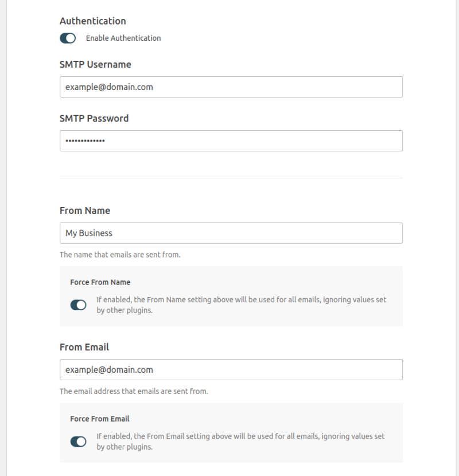
Task: Click the Force From Email heading
Action: coord(100,419)
